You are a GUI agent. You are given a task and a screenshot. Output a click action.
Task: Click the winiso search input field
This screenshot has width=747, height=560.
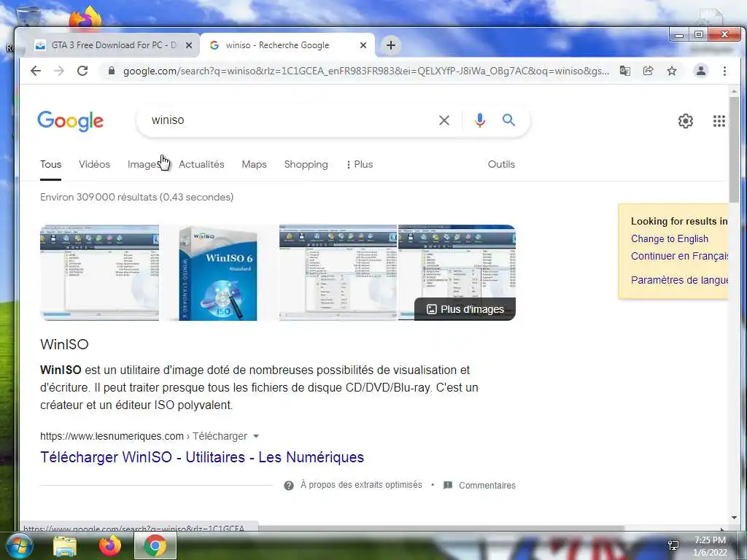point(290,120)
